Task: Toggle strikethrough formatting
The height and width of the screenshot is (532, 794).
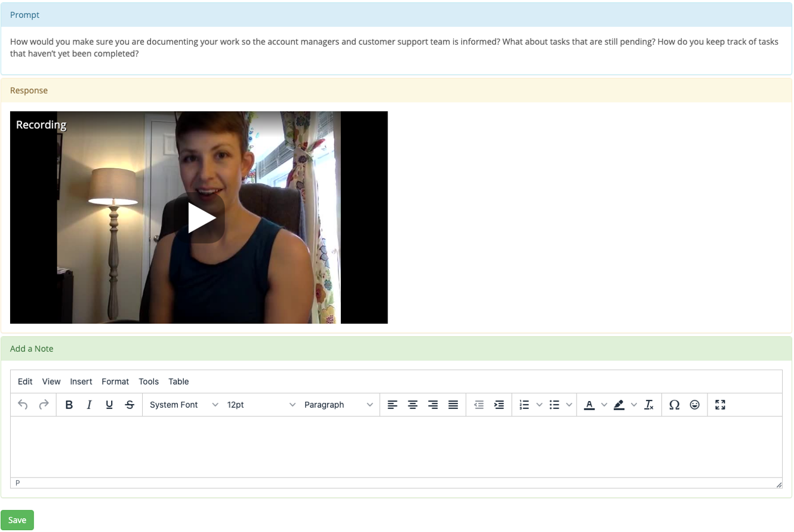Action: tap(130, 405)
